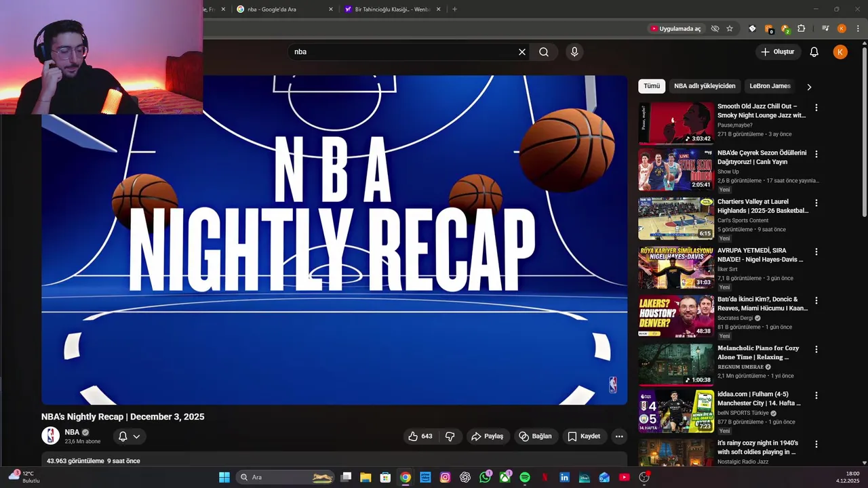868x488 pixels.
Task: Open media controls icon in Chrome toolbar
Action: [825, 28]
